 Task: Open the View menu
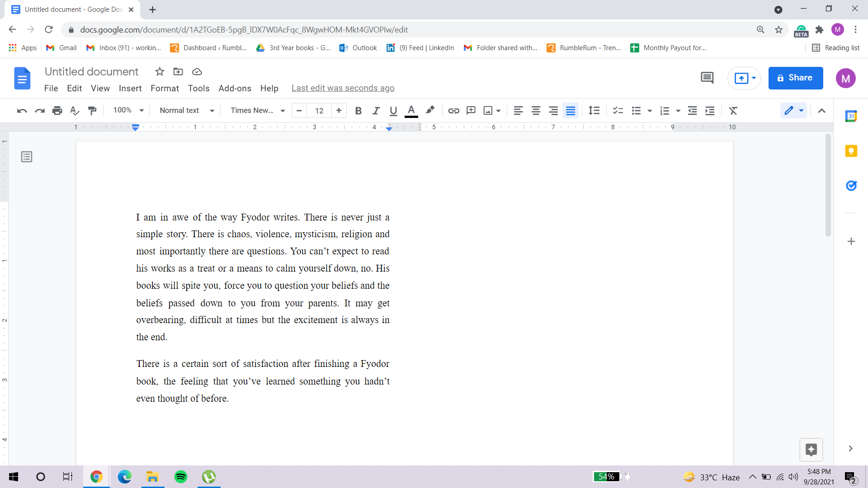(x=100, y=88)
